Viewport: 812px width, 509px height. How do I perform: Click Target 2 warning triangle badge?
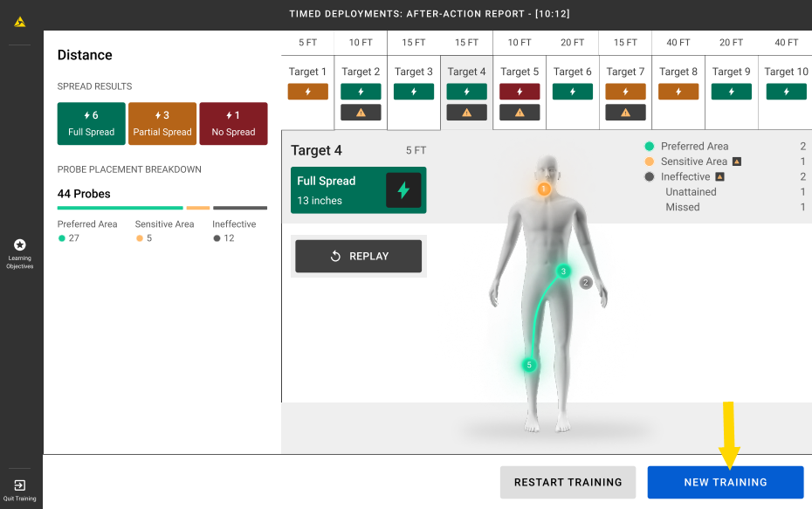coord(361,112)
